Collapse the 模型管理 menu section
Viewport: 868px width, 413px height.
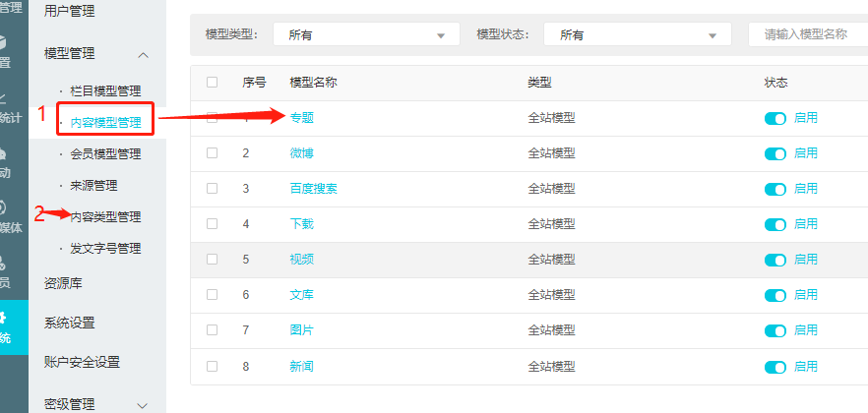(144, 54)
